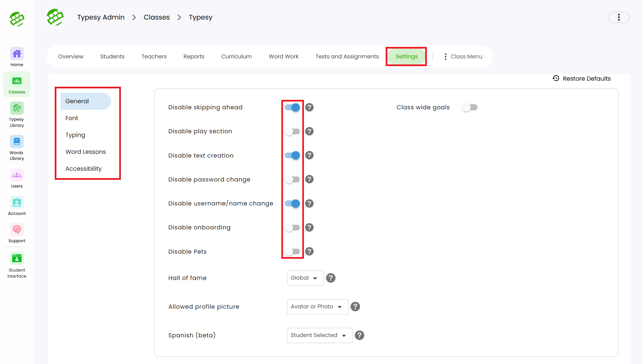Viewport: 642px width, 364px height.
Task: Click the three-dot menu at top right
Action: [618, 17]
